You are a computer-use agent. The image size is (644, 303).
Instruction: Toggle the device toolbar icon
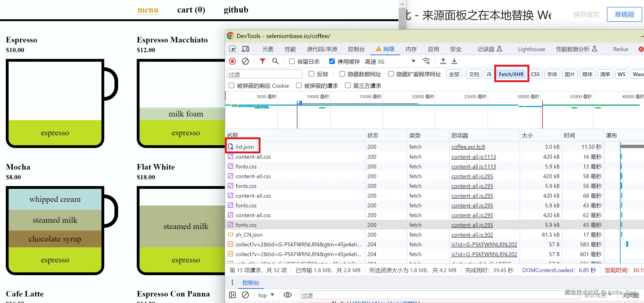click(x=245, y=49)
